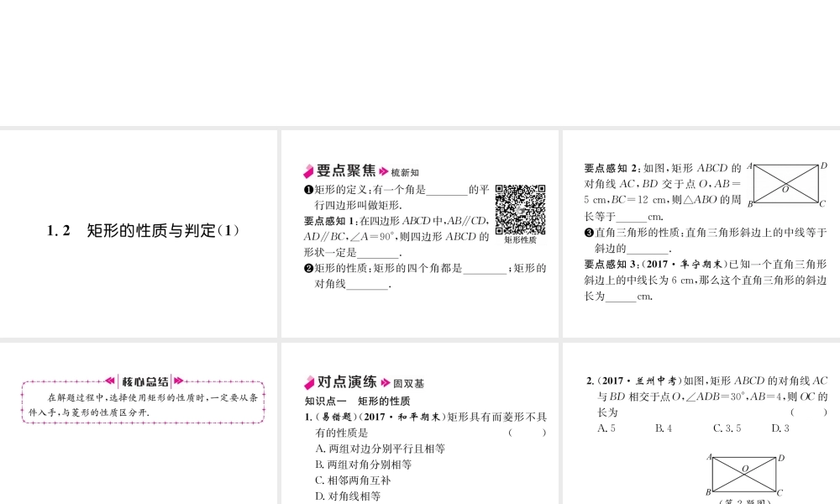The width and height of the screenshot is (840, 504).
Task: Click the pink marker icon beside 对点演练
Action: coord(309,382)
